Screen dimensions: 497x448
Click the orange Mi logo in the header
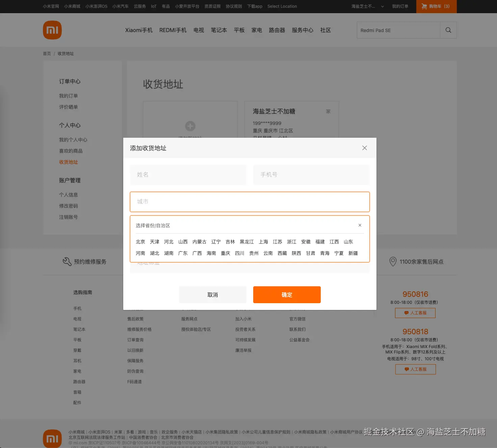pos(52,30)
